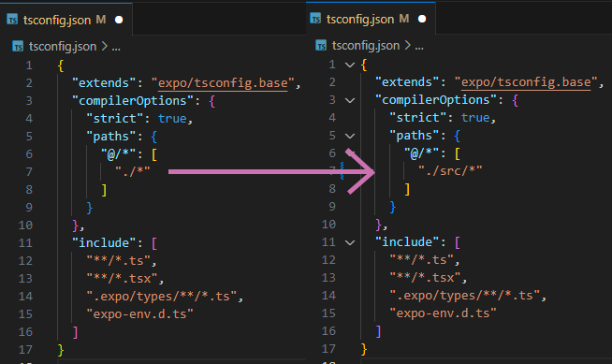Click unsaved dot on left tsconfig.json tab

119,20
